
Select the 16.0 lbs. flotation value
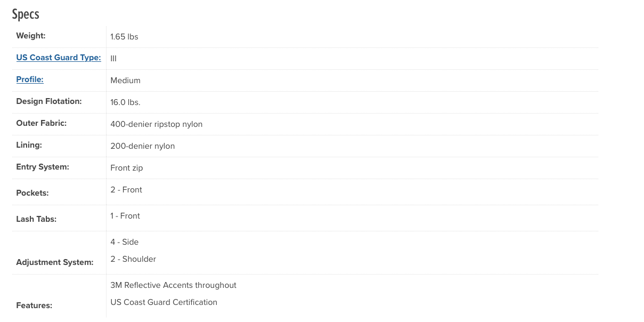pyautogui.click(x=125, y=102)
